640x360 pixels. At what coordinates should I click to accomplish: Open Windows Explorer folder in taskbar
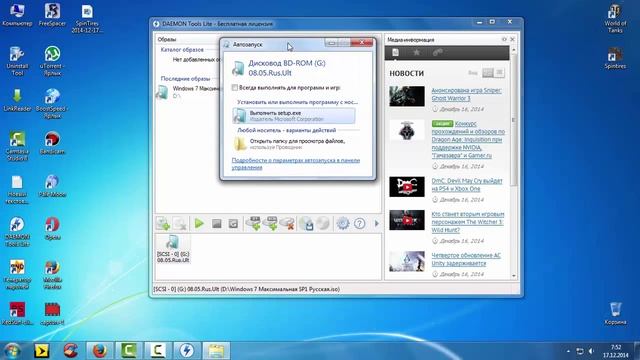[x=216, y=351]
